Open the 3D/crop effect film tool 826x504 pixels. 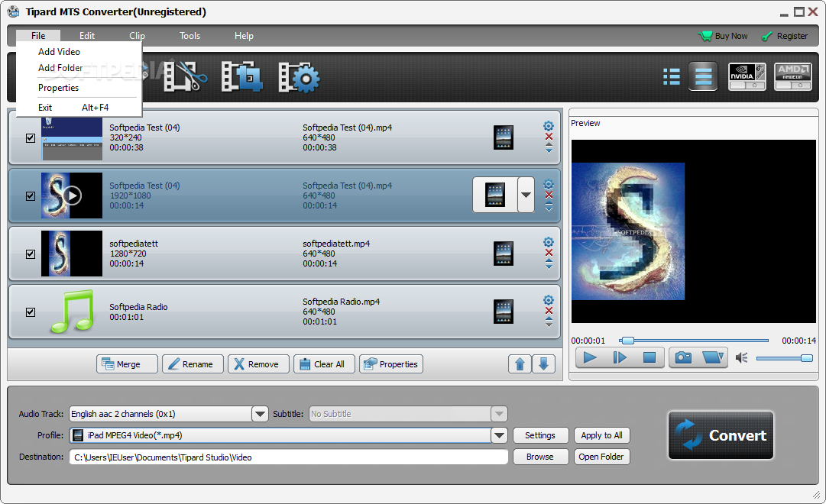tap(241, 77)
